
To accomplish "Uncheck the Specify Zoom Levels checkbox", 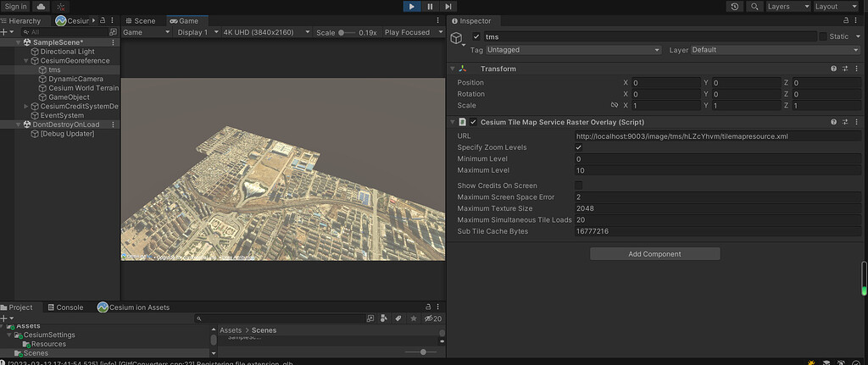I will pyautogui.click(x=579, y=147).
